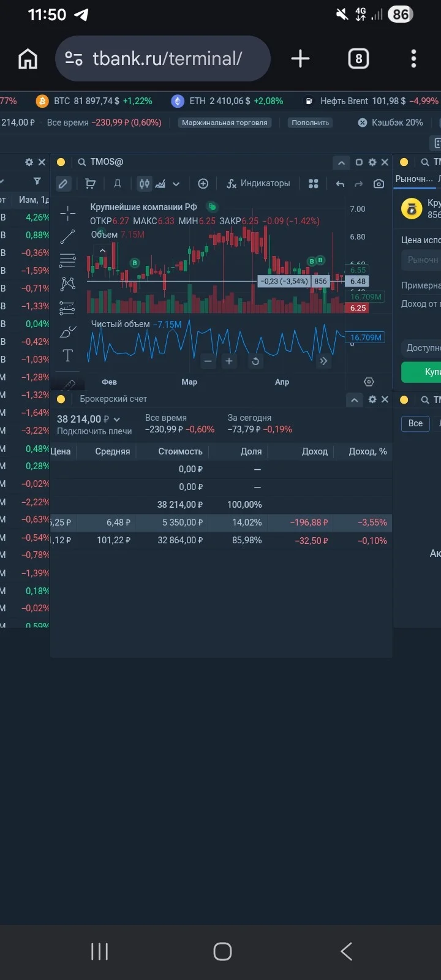Collapse the Брокерский счет widget chevron

pos(354,399)
